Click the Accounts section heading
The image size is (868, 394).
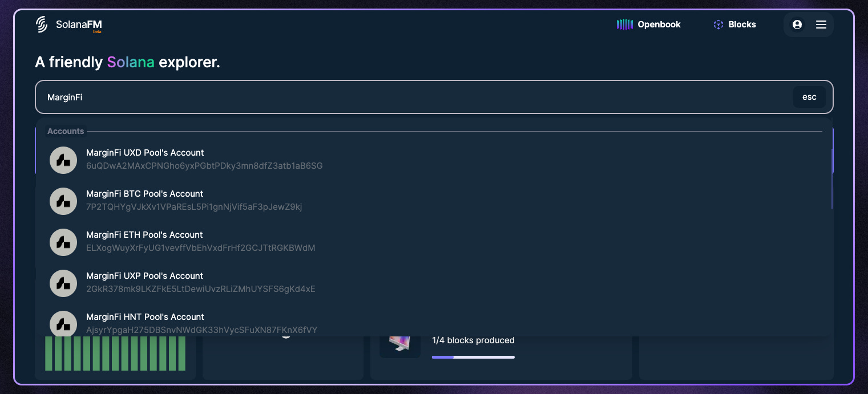(66, 131)
